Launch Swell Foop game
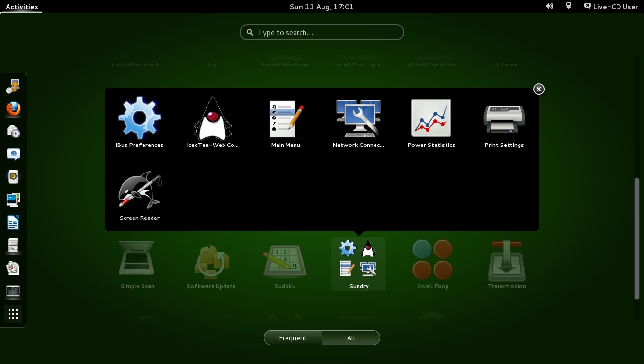 coord(433,264)
